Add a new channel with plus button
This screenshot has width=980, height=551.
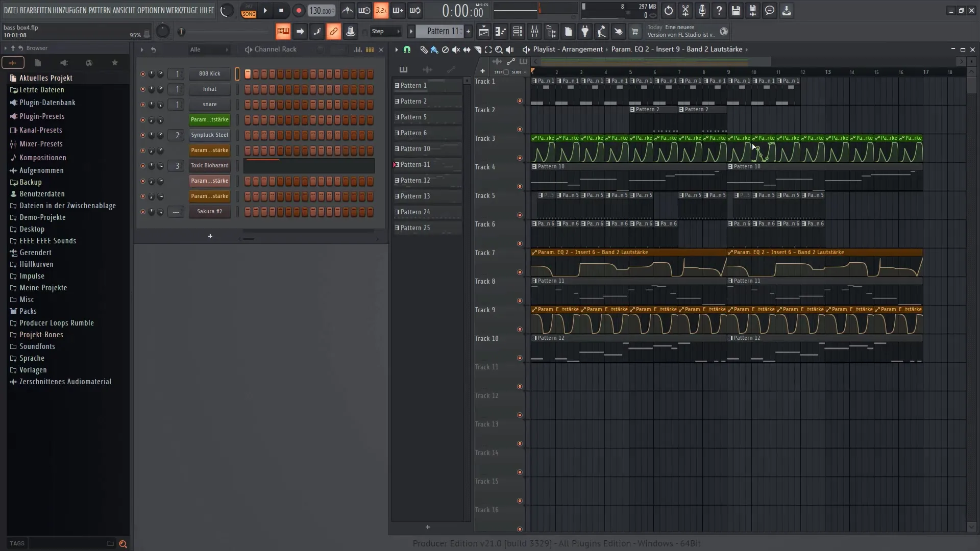tap(210, 236)
